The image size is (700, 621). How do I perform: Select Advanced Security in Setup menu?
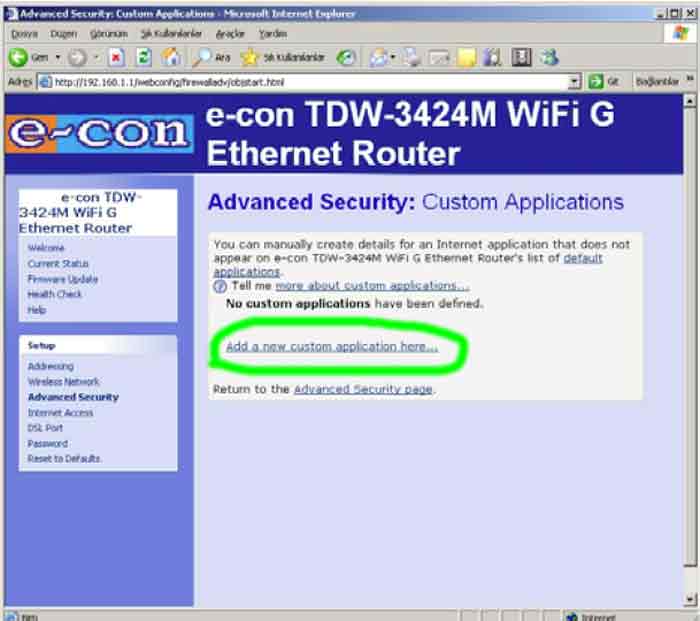[x=73, y=397]
